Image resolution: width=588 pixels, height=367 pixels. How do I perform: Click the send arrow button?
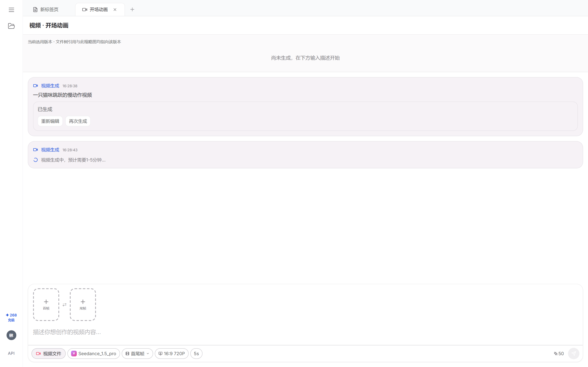click(574, 353)
